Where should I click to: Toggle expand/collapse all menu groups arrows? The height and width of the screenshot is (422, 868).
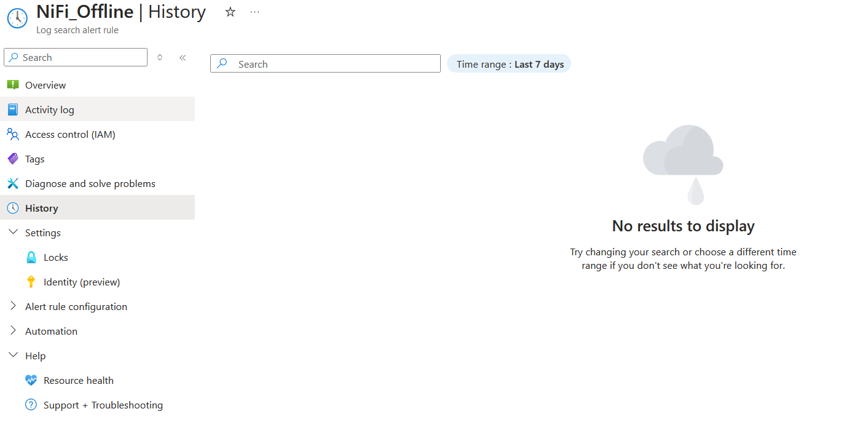point(160,57)
